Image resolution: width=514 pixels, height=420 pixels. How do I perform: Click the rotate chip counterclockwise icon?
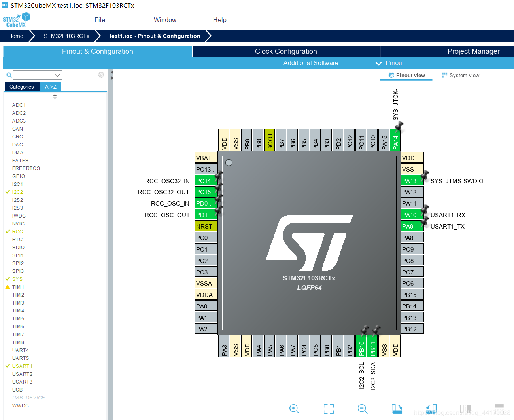pyautogui.click(x=431, y=409)
